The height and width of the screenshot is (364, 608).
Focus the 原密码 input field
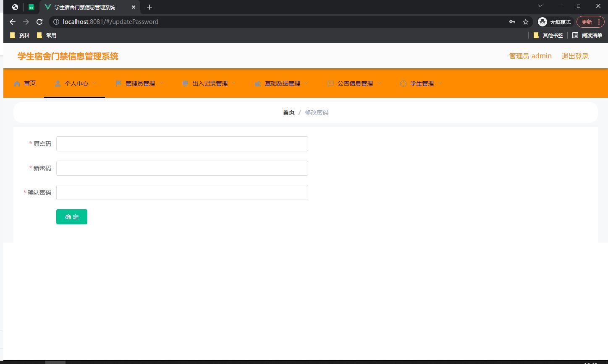(x=182, y=144)
